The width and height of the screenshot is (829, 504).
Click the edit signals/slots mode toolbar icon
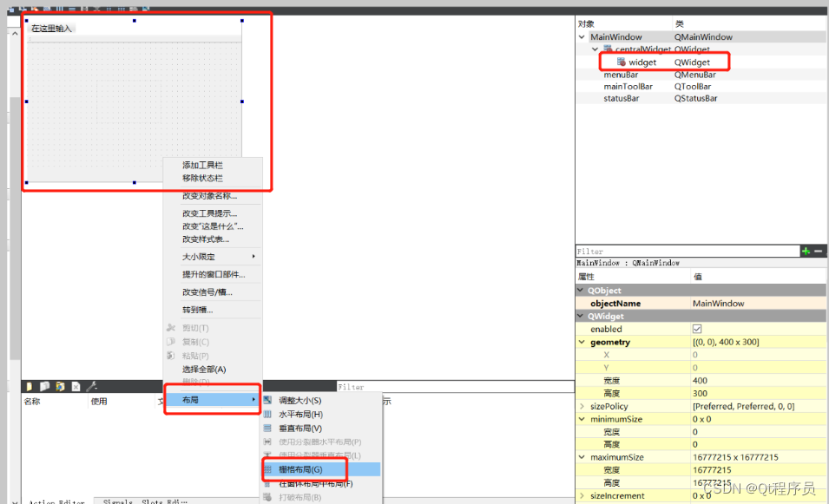[23, 8]
